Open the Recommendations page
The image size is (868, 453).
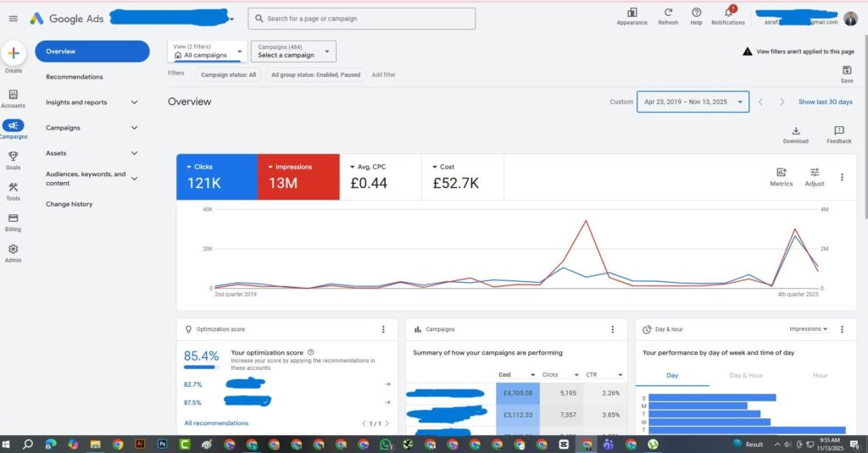pos(75,77)
